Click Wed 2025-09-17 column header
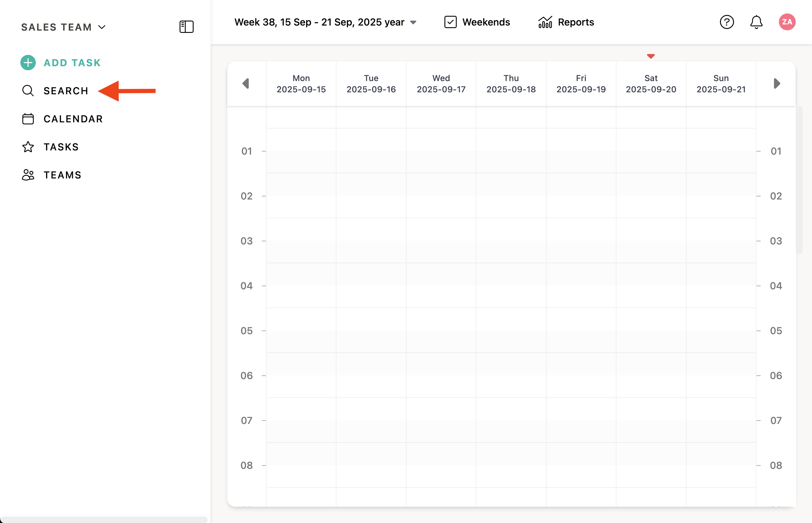Viewport: 812px width, 523px height. click(x=441, y=84)
